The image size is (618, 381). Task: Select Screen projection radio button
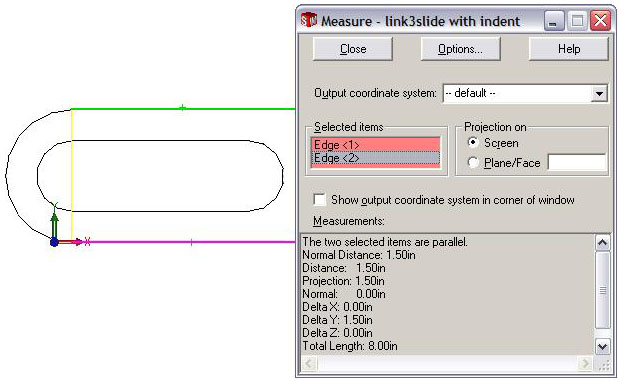point(473,142)
